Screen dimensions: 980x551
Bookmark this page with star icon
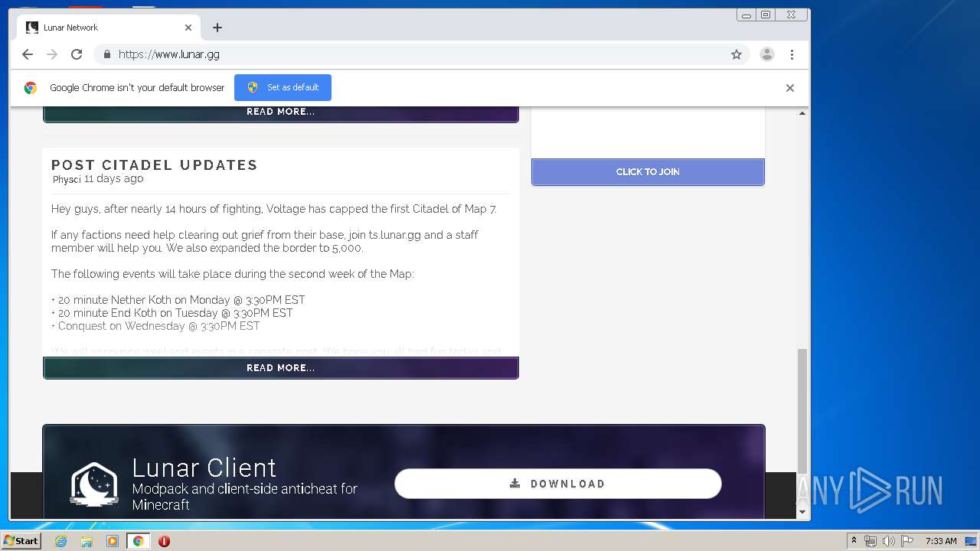click(737, 54)
